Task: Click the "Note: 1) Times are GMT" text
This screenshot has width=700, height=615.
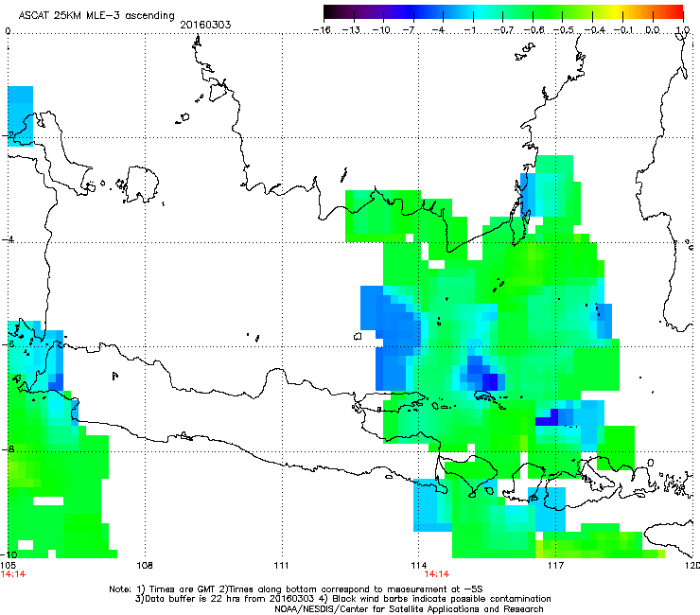Action: (x=163, y=589)
